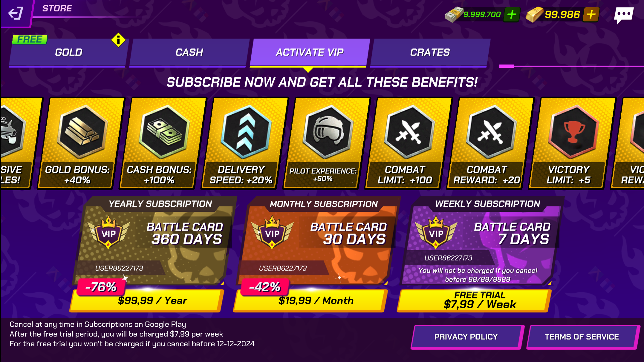Click the Pilot Experience helmet icon
Image resolution: width=644 pixels, height=362 pixels.
pyautogui.click(x=328, y=131)
